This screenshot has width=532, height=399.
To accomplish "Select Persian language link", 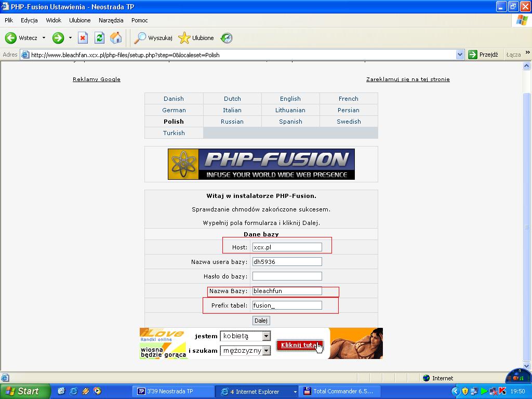I will click(349, 110).
